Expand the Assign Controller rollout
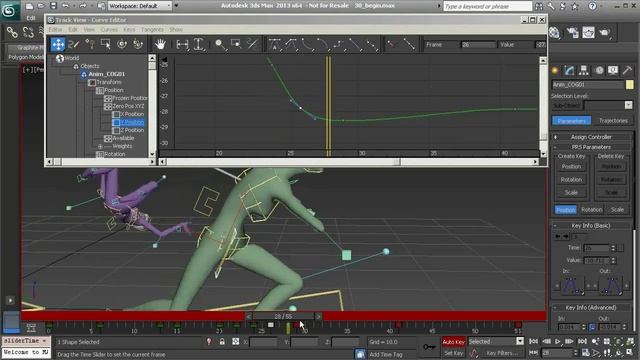The image size is (640, 360). [591, 137]
